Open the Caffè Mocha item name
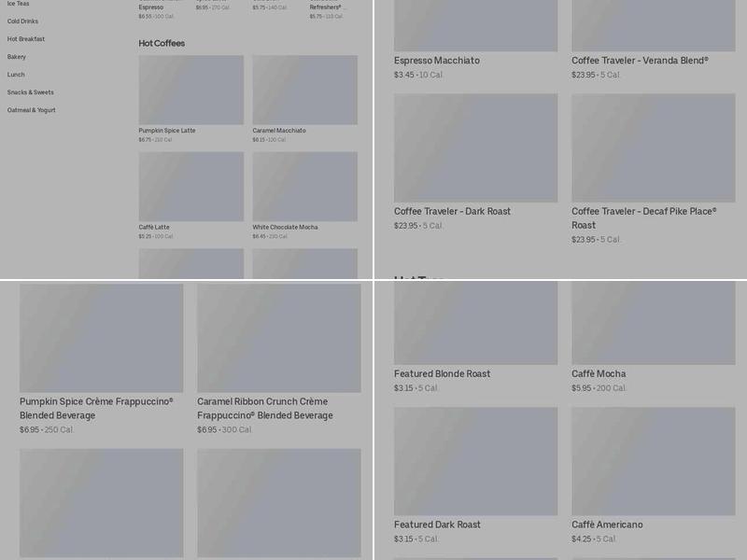This screenshot has height=560, width=747. coord(599,374)
